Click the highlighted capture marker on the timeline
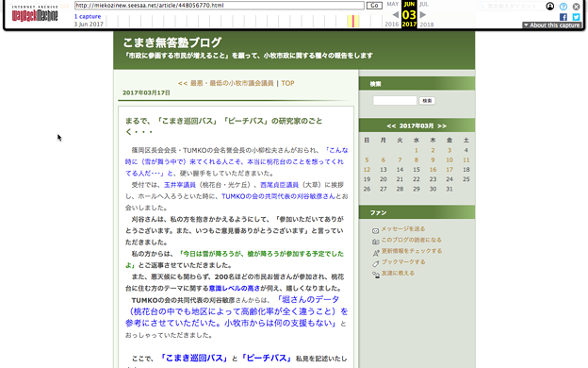Viewport: 588px width, 368px height. pyautogui.click(x=352, y=21)
